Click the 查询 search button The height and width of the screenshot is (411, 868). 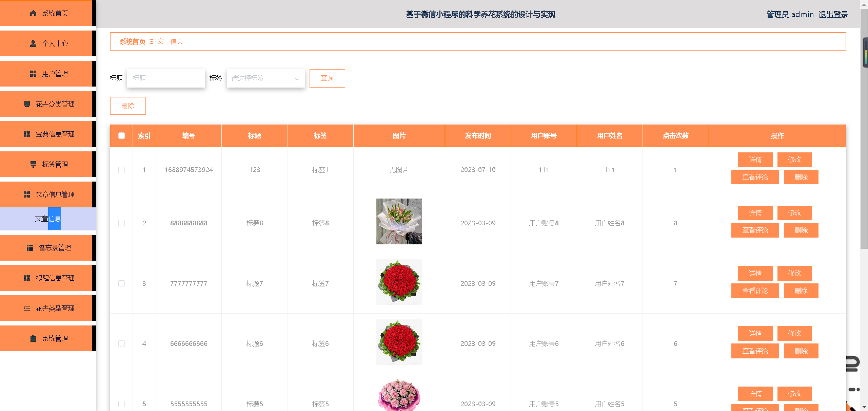[327, 78]
